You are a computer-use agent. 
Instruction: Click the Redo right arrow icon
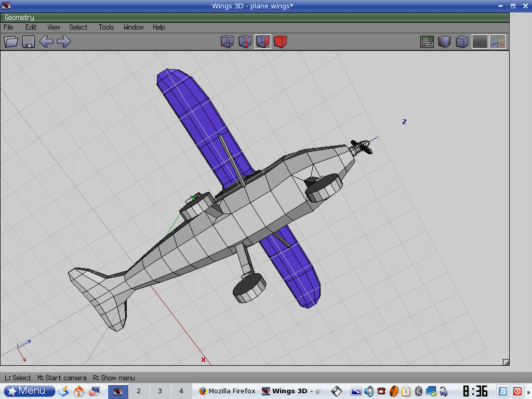[64, 42]
